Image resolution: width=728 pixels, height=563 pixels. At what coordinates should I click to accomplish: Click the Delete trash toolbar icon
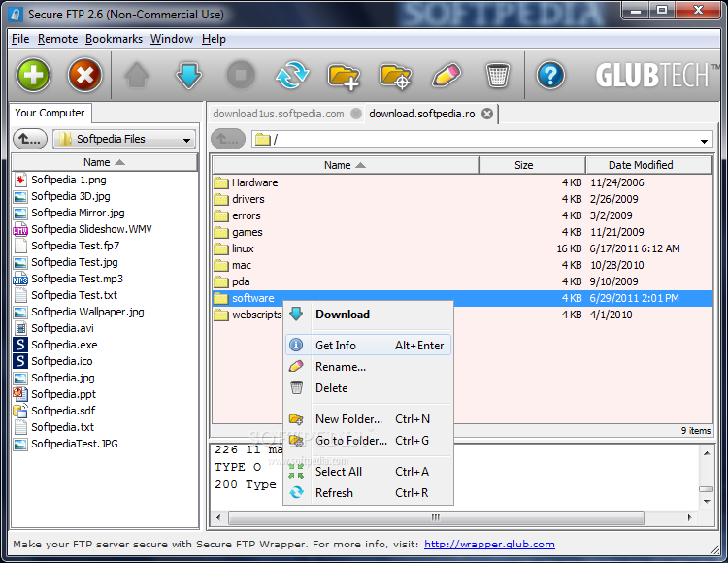click(497, 75)
